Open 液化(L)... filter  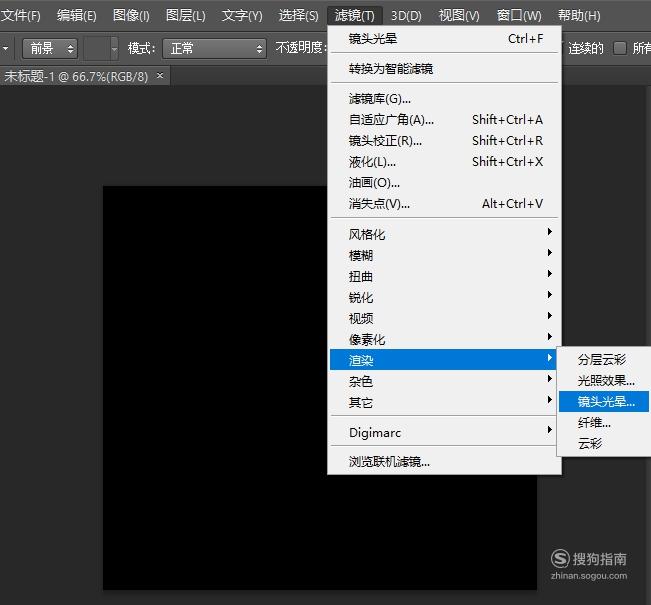click(x=444, y=162)
